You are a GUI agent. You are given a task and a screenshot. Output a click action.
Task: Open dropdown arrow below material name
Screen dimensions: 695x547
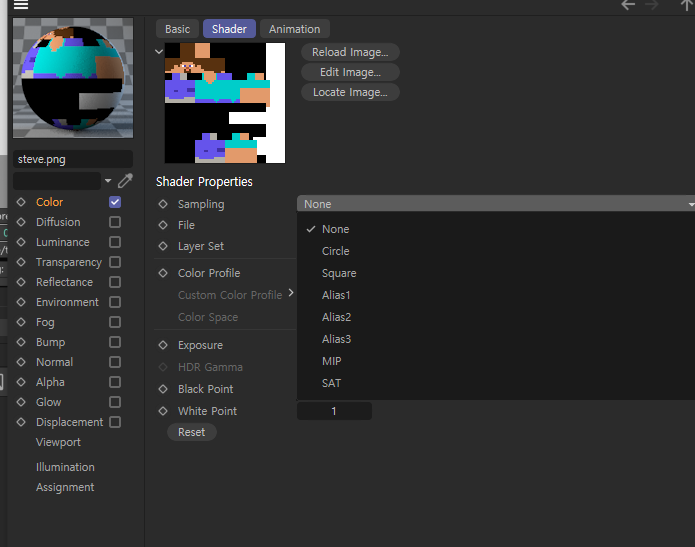(x=108, y=180)
